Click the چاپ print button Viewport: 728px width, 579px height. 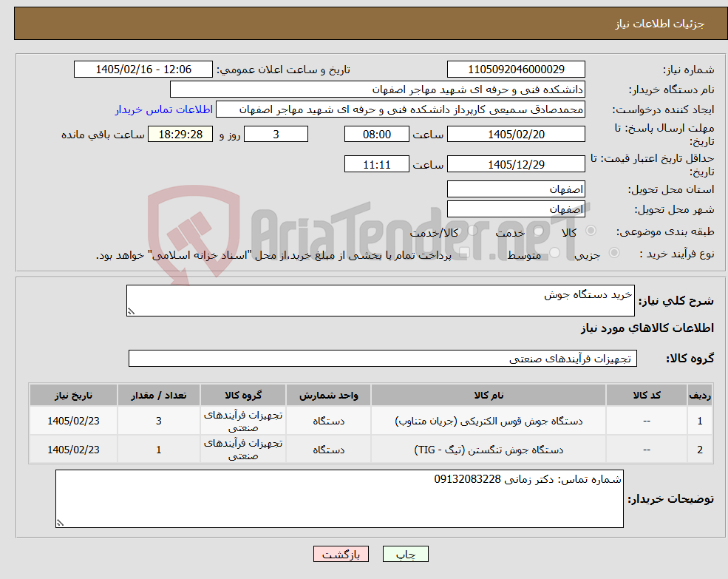coord(405,554)
